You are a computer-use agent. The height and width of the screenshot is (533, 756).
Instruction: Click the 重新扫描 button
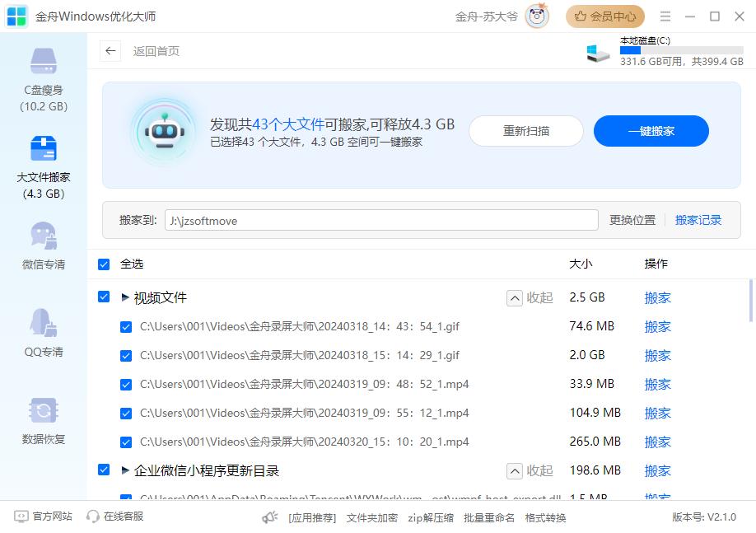[525, 131]
